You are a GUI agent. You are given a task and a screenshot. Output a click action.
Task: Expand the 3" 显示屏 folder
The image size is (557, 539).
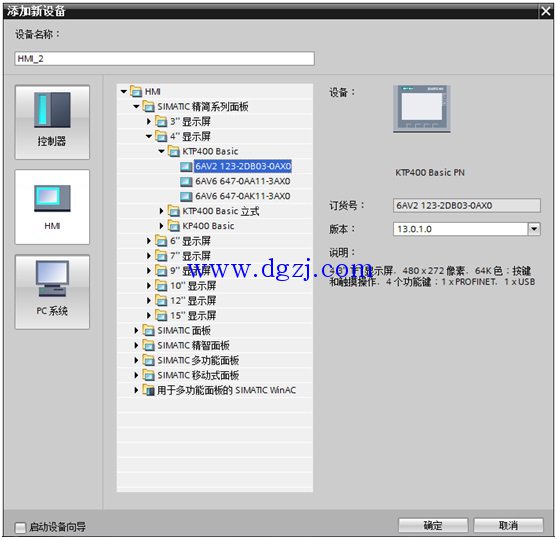[149, 122]
